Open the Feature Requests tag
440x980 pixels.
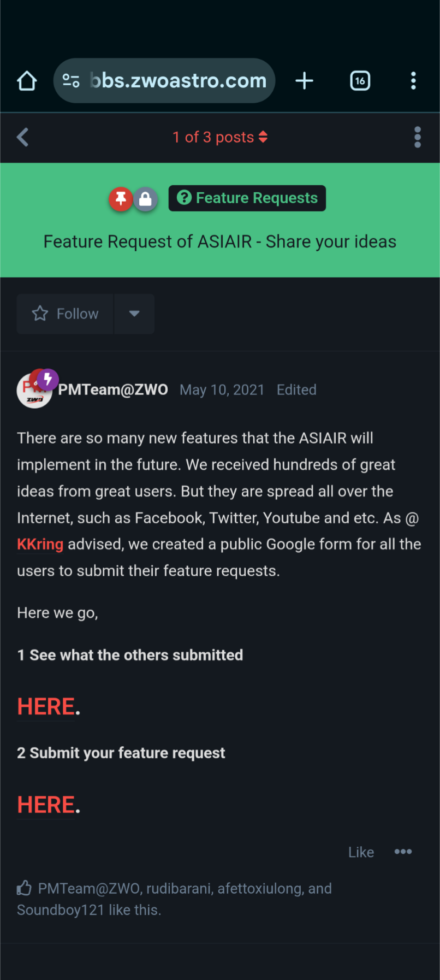pos(247,198)
